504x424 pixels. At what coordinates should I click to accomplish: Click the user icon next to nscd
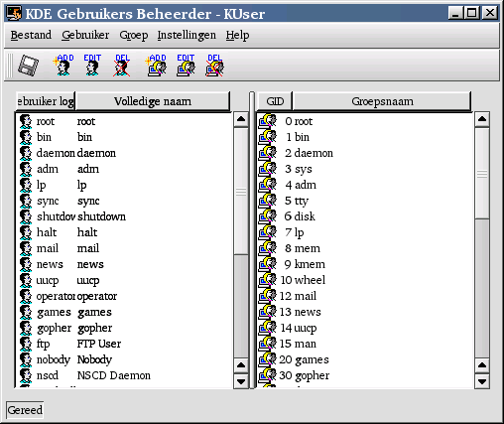click(26, 375)
